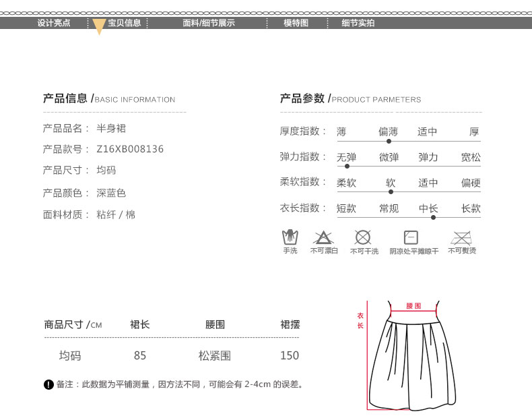
Task: Click the skirt diagram illustration
Action: (412, 357)
